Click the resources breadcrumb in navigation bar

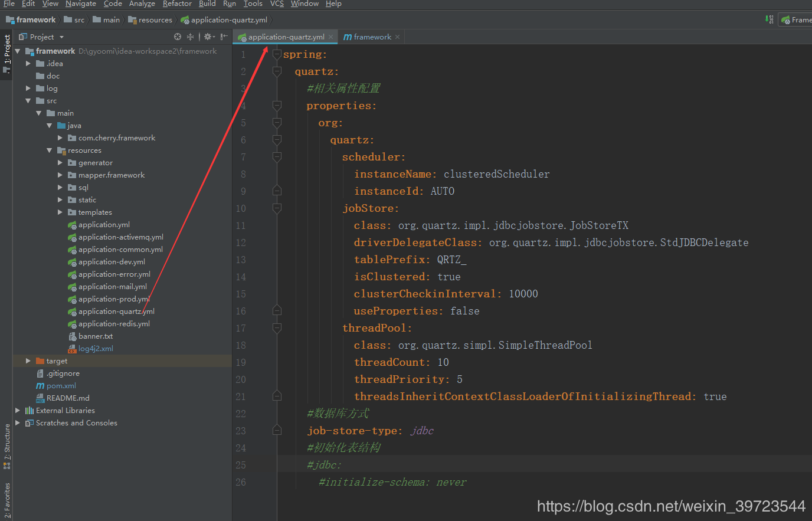click(x=150, y=19)
